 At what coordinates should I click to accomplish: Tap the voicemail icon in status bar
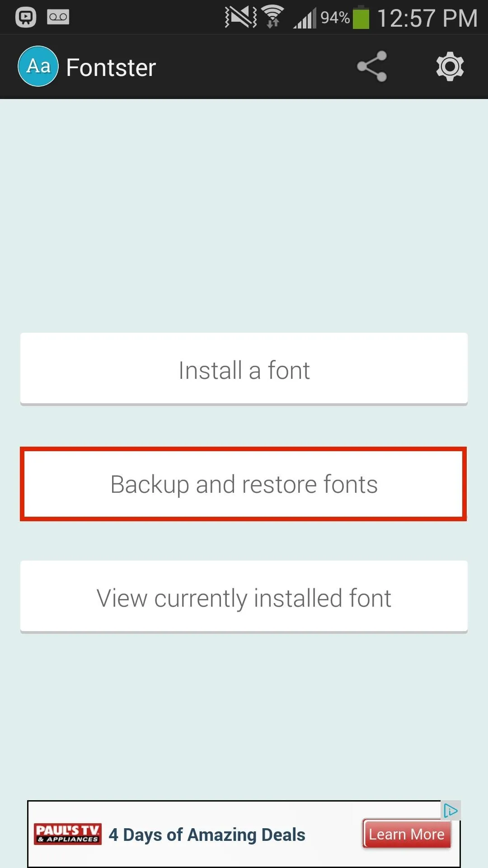tap(58, 17)
